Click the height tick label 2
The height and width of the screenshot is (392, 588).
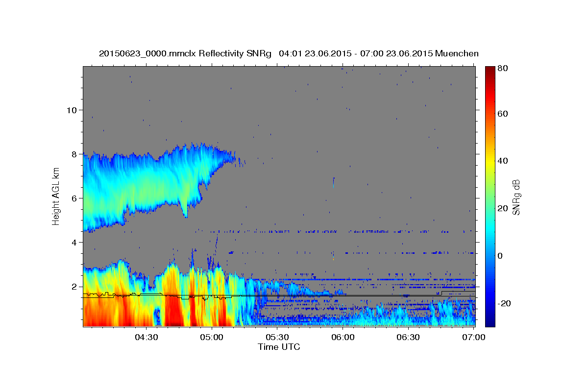point(73,286)
